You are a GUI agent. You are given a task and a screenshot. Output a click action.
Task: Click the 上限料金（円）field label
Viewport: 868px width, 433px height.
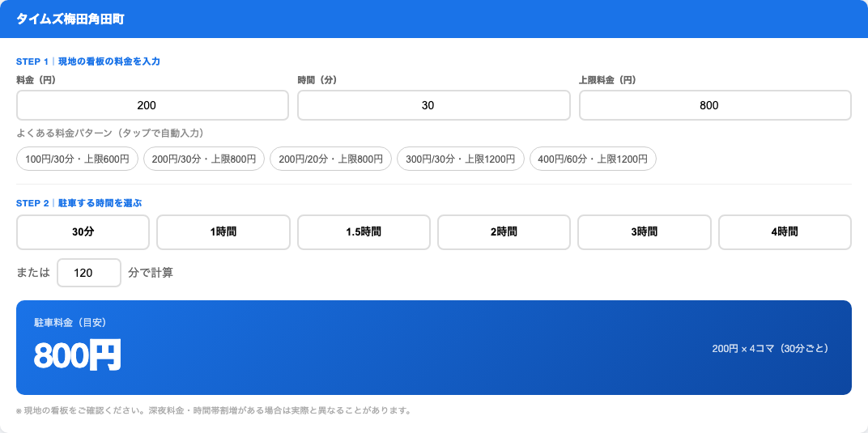point(607,80)
